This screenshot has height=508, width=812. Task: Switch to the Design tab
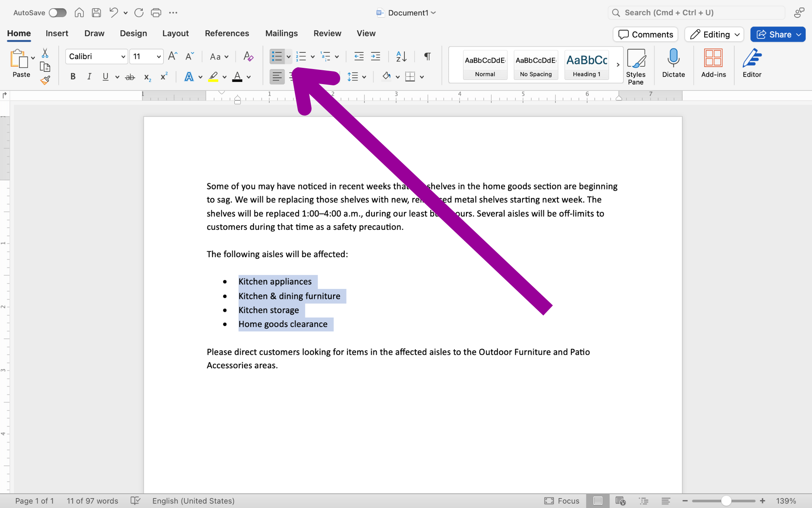coord(133,33)
